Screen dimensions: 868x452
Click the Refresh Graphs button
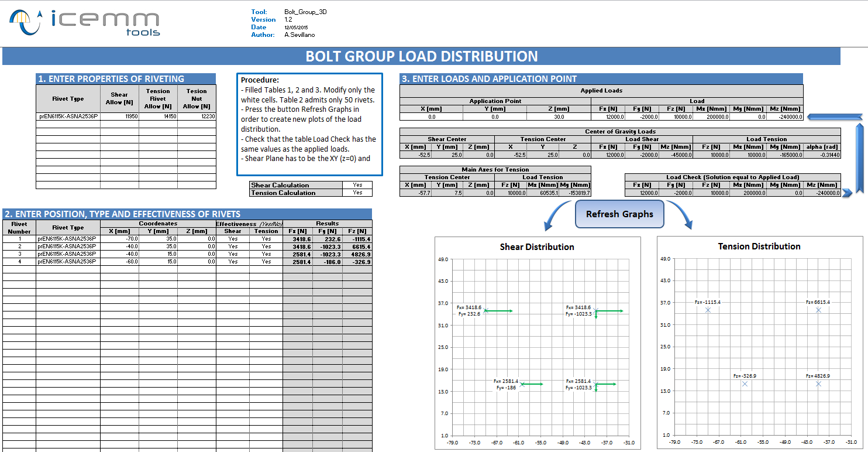620,214
